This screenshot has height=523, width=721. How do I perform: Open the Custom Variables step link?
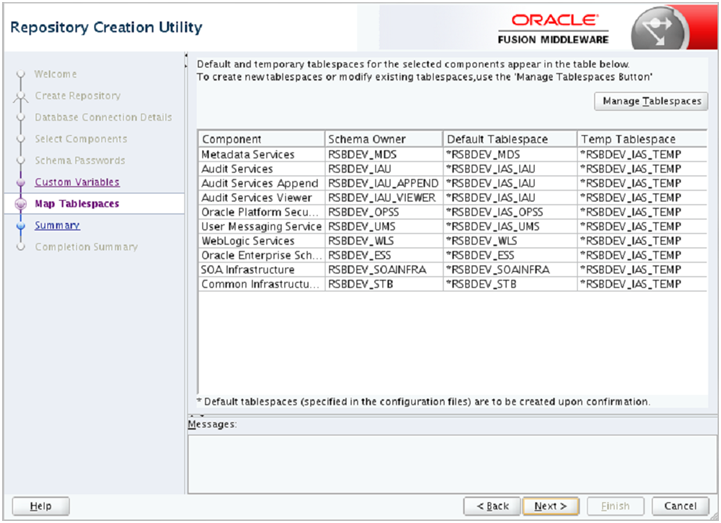coord(77,182)
